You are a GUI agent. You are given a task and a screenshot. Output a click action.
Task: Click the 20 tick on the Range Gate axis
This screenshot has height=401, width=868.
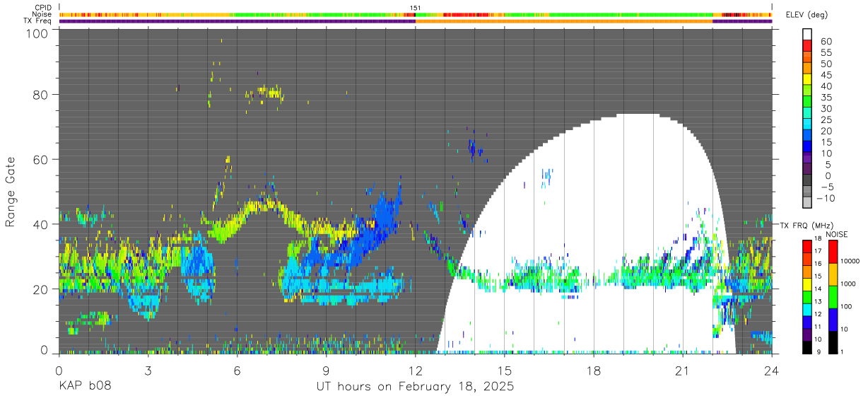[40, 289]
